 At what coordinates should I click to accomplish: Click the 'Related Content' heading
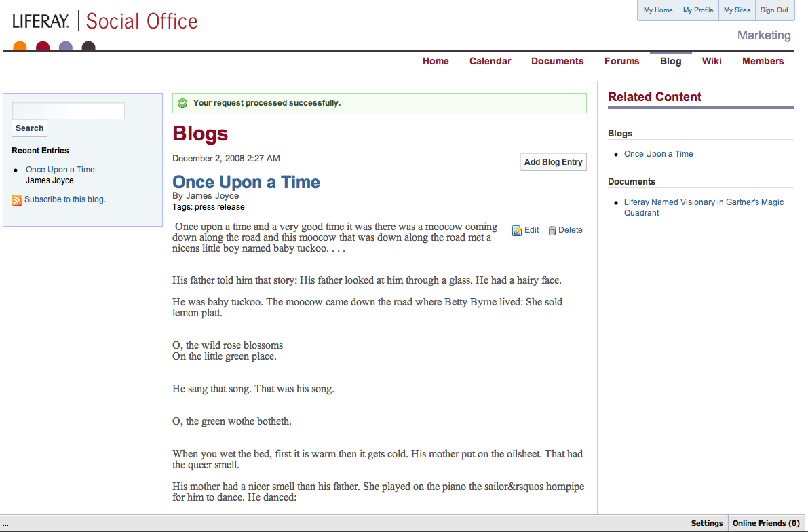(655, 97)
